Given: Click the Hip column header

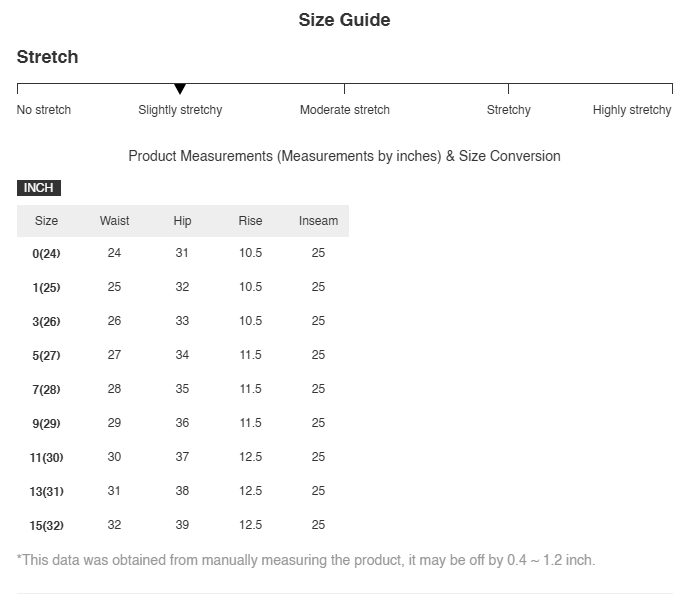Looking at the screenshot, I should coord(182,221).
